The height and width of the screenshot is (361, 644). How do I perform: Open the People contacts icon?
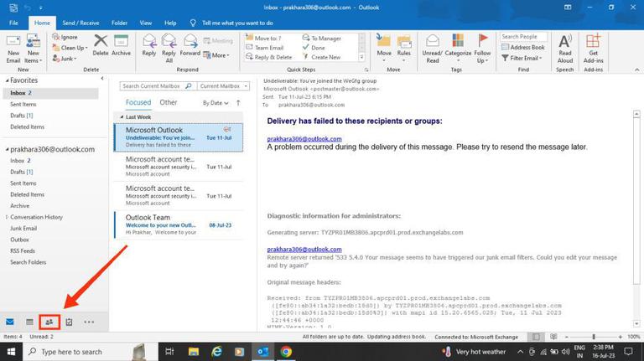coord(49,322)
